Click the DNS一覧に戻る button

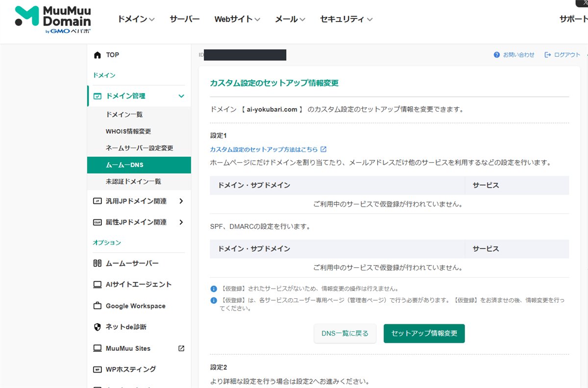coord(345,334)
